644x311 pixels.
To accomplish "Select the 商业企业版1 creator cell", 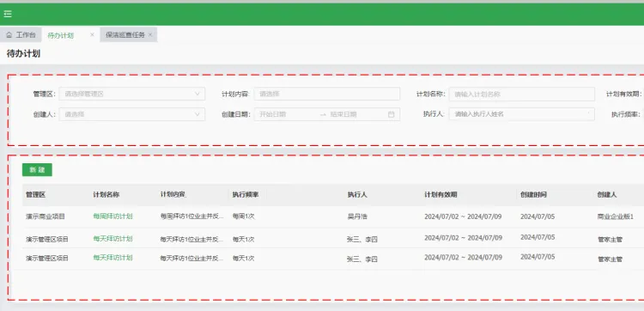I will 616,216.
